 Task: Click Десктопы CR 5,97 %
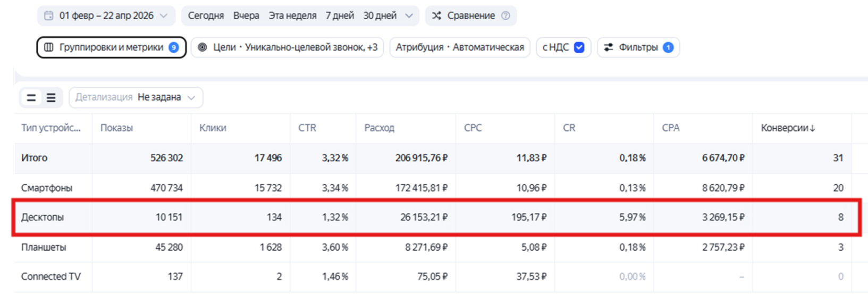(x=633, y=217)
